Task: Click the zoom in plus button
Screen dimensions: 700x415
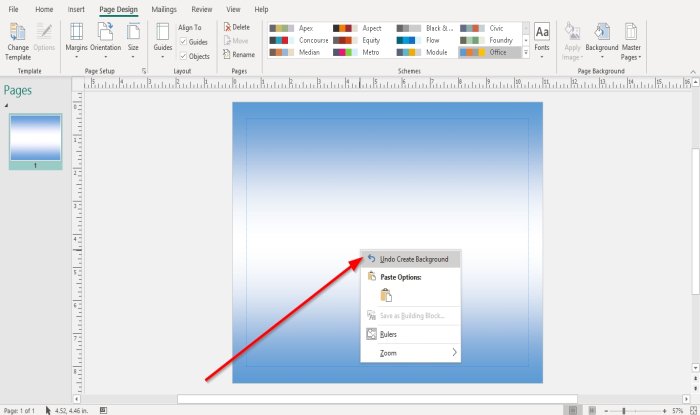Action: (x=664, y=411)
